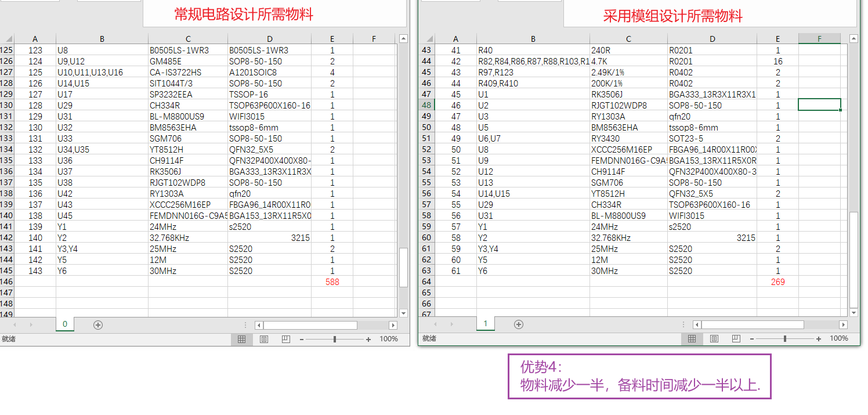The image size is (868, 415).
Task: Select Page Break Preview in right workbook
Action: tap(736, 338)
